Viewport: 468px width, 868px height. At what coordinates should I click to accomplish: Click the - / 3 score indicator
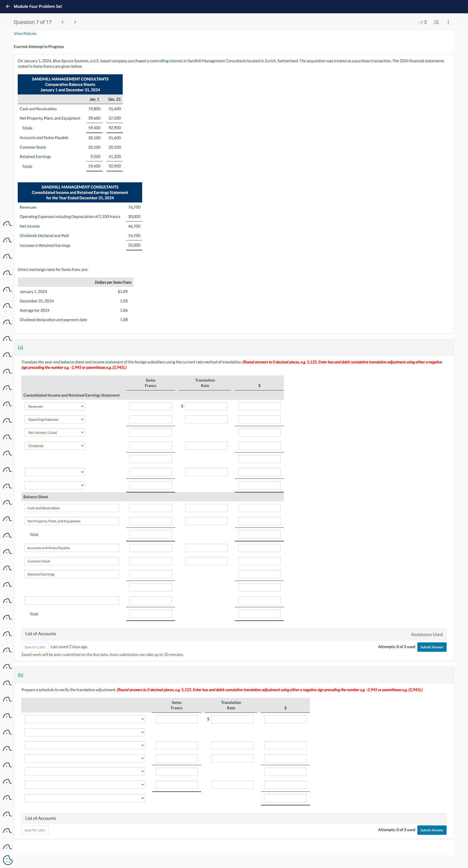point(422,22)
